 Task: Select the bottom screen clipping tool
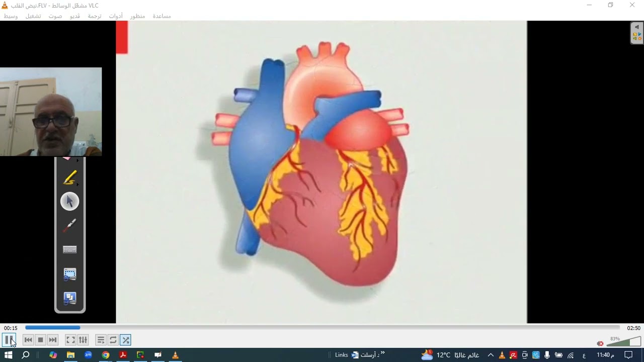[69, 298]
